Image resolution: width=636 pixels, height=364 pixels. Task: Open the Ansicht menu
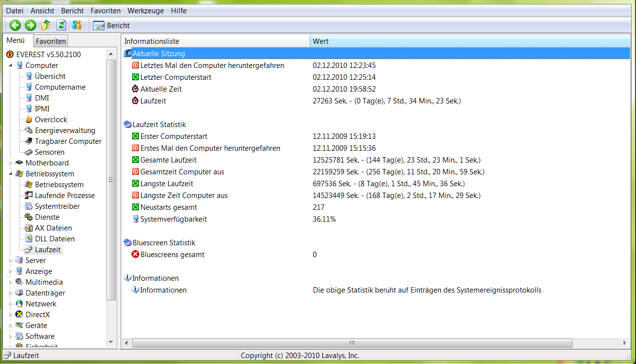click(42, 10)
